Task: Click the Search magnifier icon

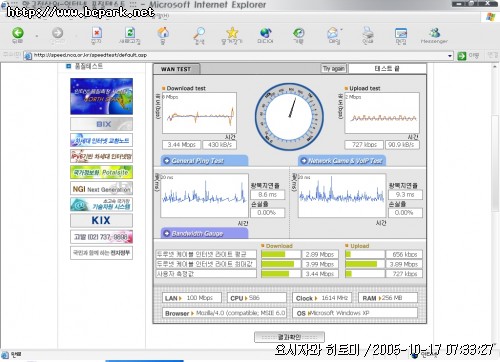Action: point(199,33)
